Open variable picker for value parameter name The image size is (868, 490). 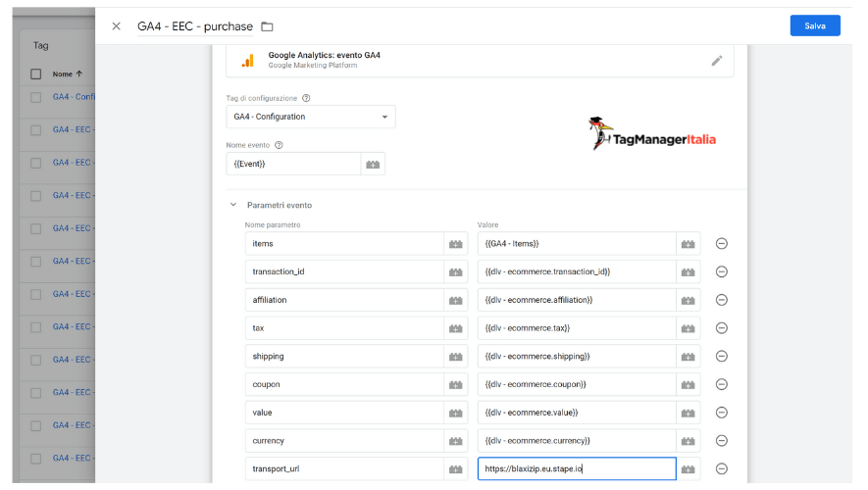456,414
